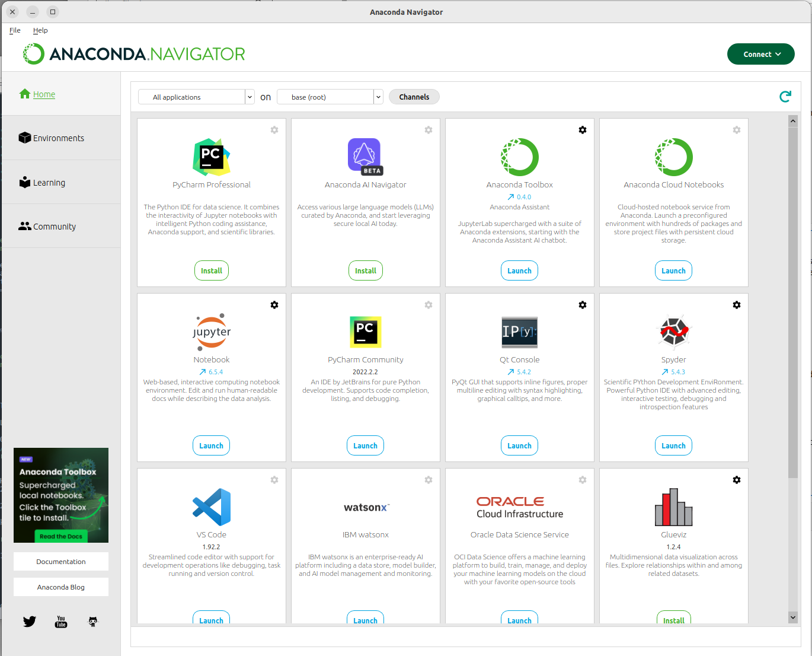Open the File menu

coord(15,30)
